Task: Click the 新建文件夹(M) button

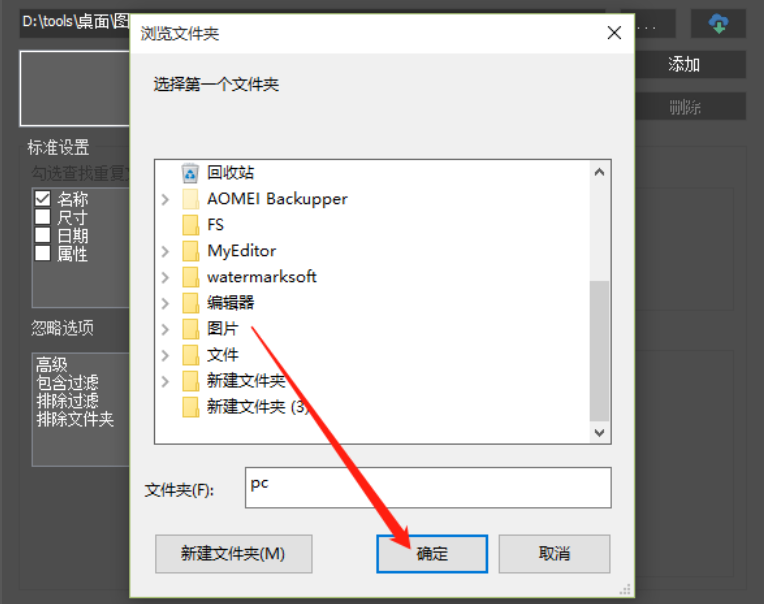Action: [x=233, y=554]
